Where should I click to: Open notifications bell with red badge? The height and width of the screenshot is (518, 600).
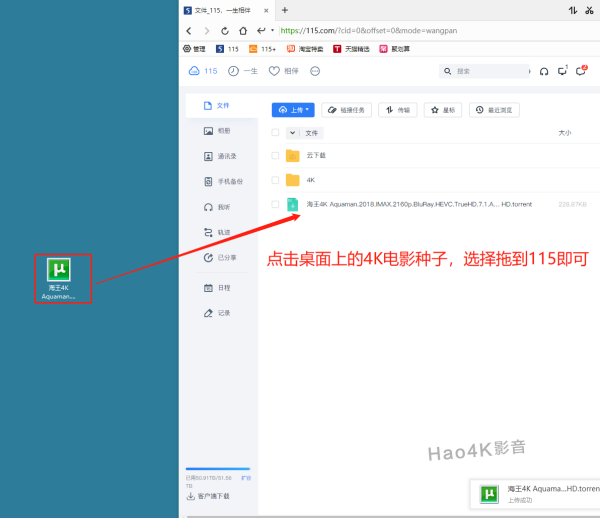coord(580,71)
